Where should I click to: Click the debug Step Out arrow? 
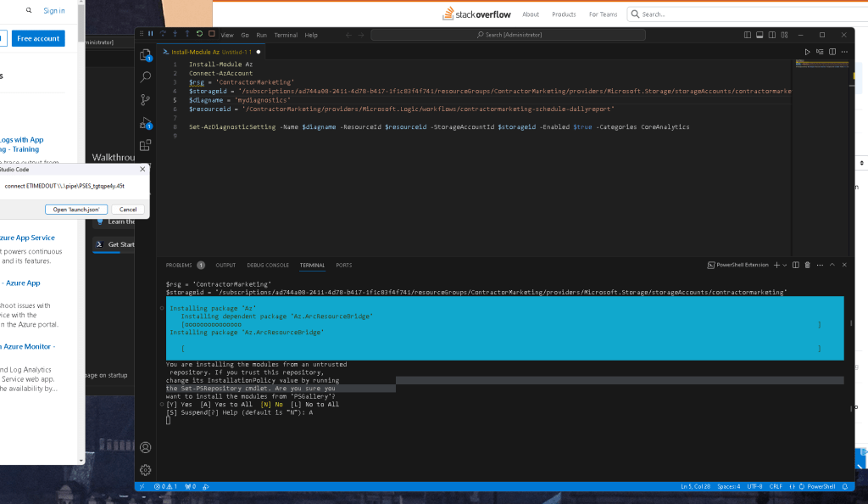[187, 34]
